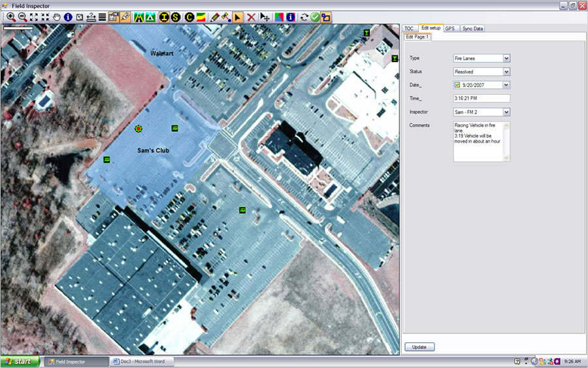Screen dimensions: 588x368
Task: Open the Sync Data tab
Action: pos(472,29)
